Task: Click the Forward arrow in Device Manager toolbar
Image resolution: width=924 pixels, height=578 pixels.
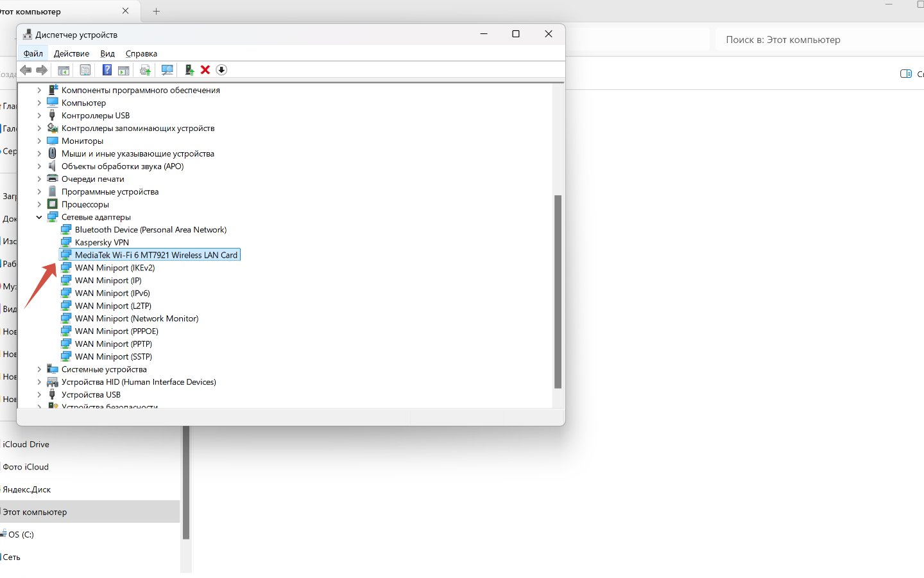Action: pos(42,70)
